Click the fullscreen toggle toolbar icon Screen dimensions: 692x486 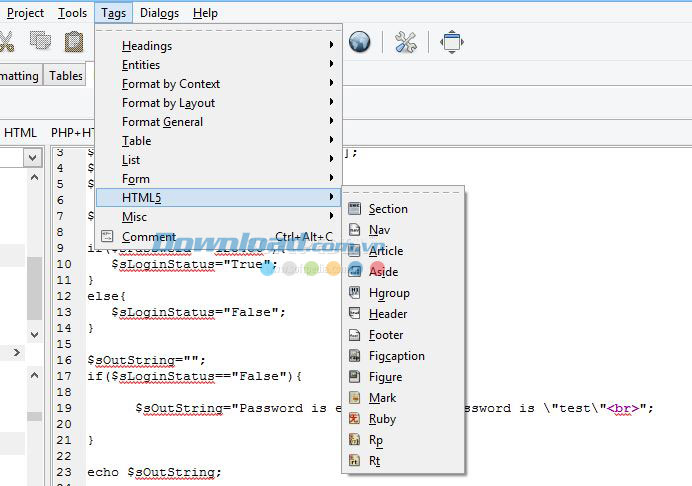(452, 42)
